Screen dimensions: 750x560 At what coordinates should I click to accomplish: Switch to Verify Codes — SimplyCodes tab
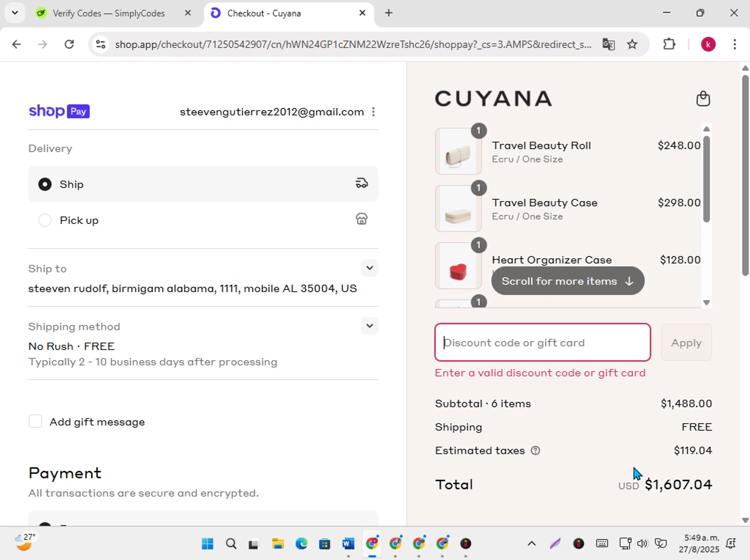pos(108,13)
